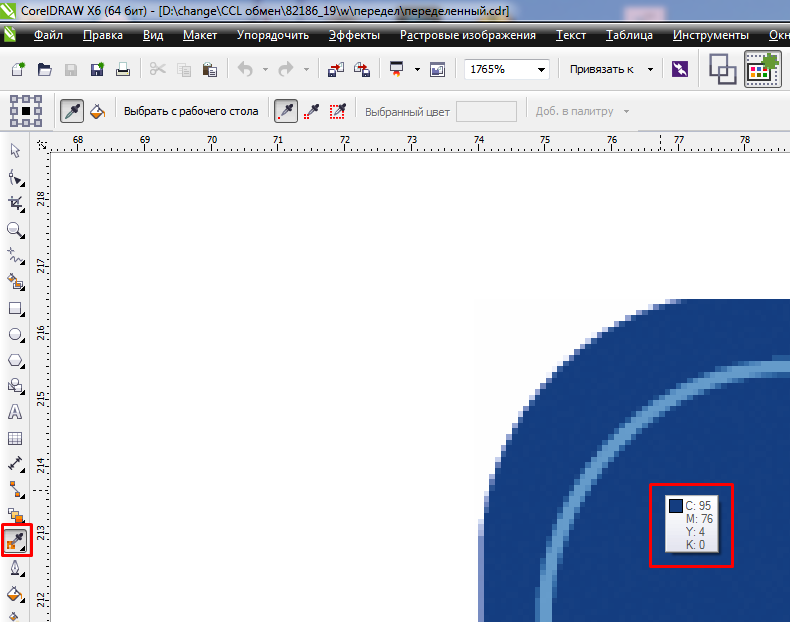Expand the undo history arrow

(266, 70)
